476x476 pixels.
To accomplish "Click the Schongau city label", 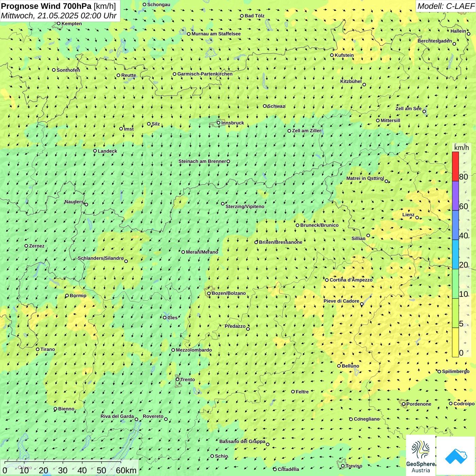I will click(x=158, y=4).
